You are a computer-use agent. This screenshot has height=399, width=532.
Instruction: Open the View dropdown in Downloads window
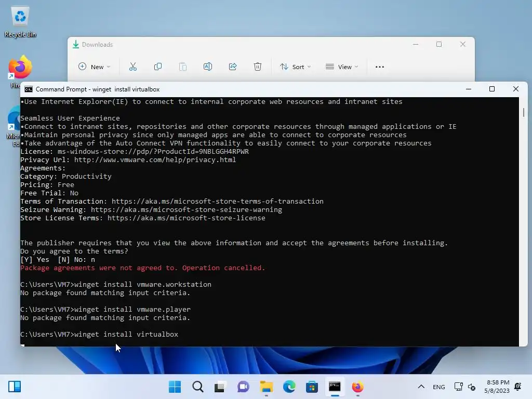[x=342, y=67]
